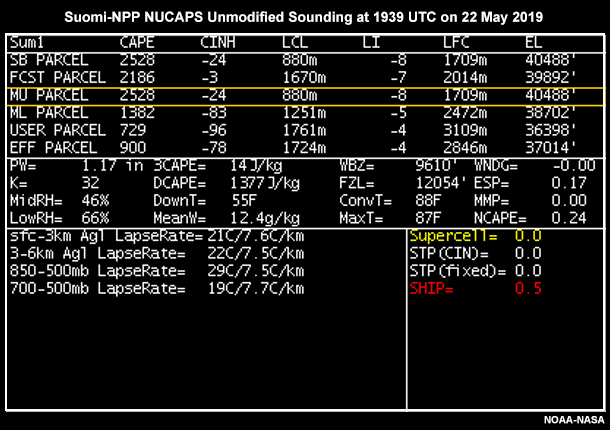Click FCST PARCEL CAPE value 2186
Image resolution: width=610 pixels, height=430 pixels.
pyautogui.click(x=137, y=78)
